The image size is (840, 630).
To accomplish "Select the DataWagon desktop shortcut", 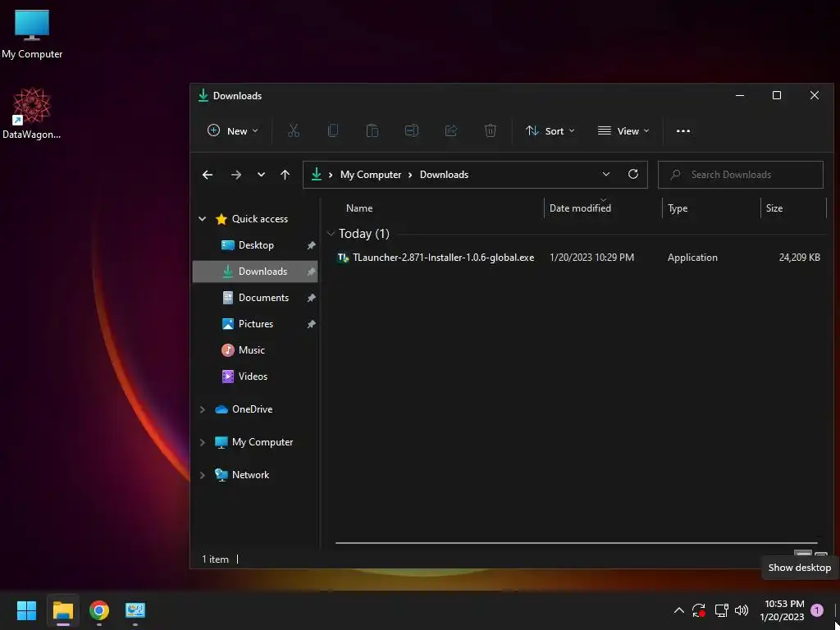I will coord(32,113).
